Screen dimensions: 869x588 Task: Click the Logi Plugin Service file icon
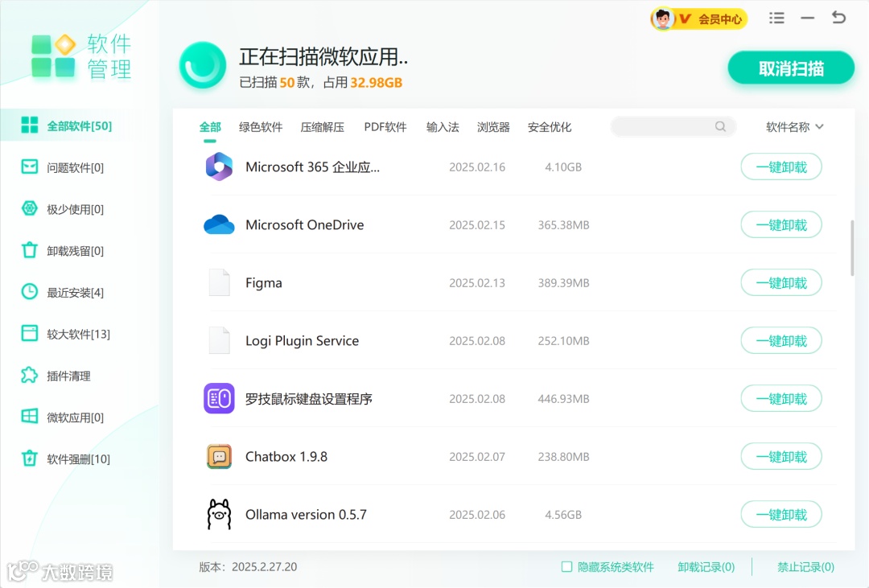(x=219, y=340)
